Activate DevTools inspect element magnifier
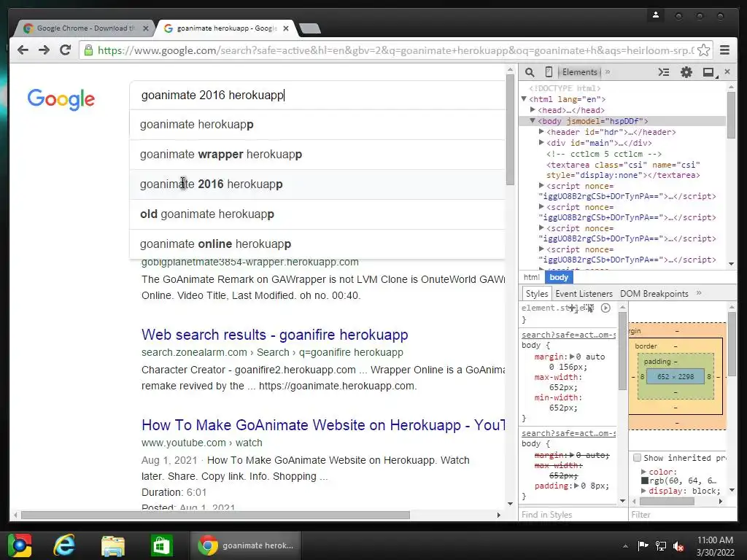Viewport: 747px width, 560px height. coord(530,72)
